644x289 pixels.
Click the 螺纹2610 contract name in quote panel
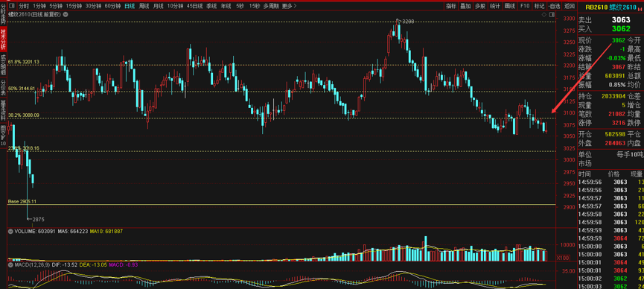tap(622, 7)
